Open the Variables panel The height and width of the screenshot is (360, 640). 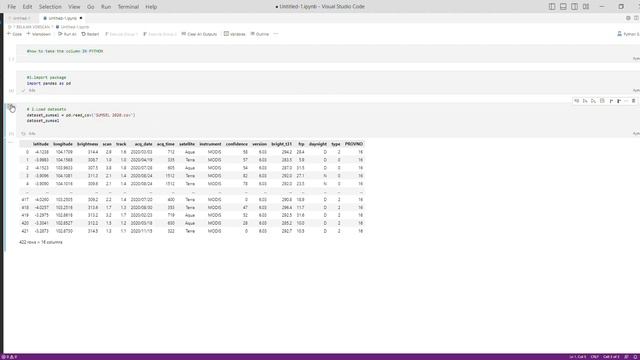click(235, 34)
